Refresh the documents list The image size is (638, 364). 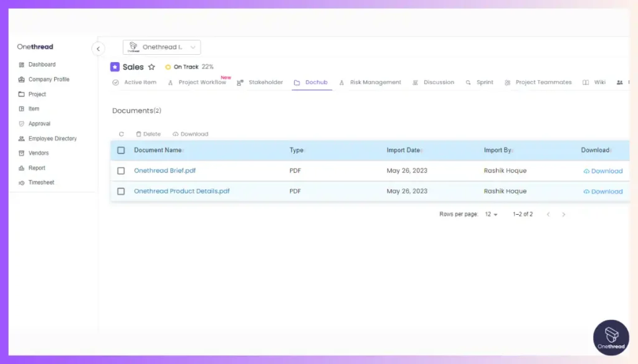click(x=121, y=134)
